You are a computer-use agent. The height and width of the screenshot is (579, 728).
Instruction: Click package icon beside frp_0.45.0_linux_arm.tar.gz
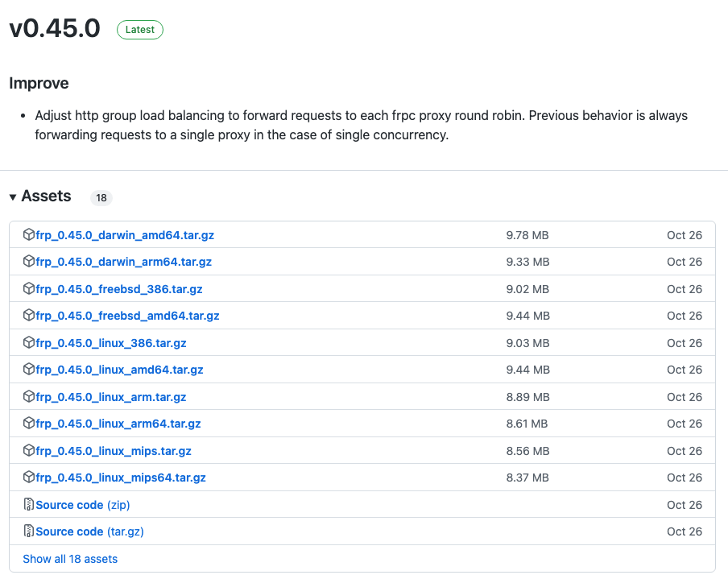29,397
